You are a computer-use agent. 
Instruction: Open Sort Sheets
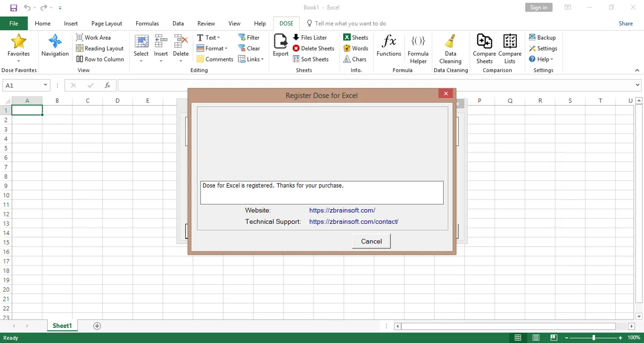point(311,59)
